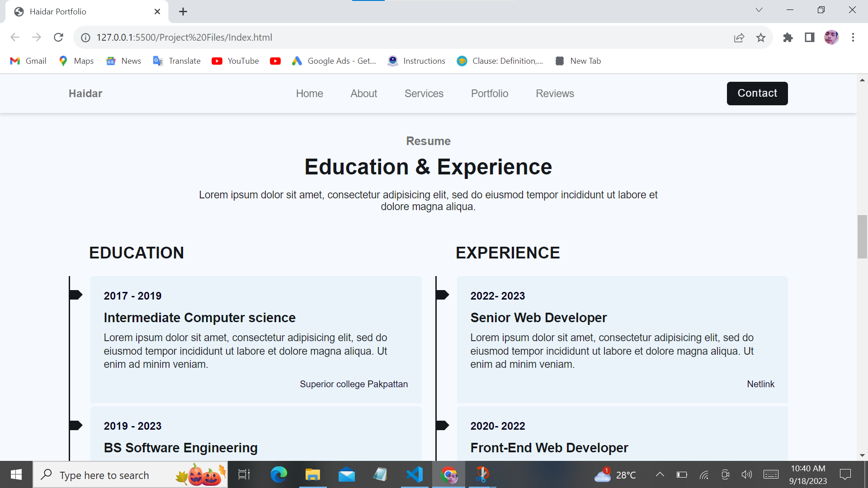
Task: Click the taskbar search box
Action: pyautogui.click(x=130, y=475)
